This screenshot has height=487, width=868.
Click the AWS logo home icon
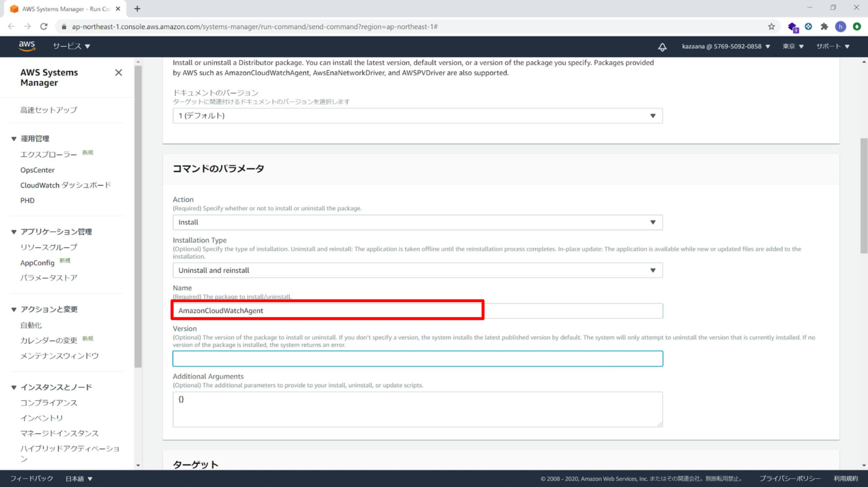tap(27, 46)
